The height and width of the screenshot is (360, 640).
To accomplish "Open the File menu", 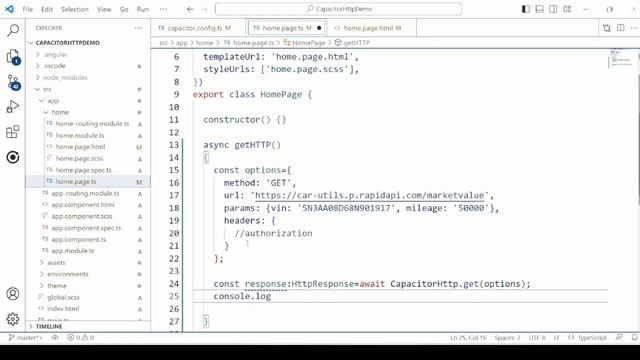I will coord(28,9).
